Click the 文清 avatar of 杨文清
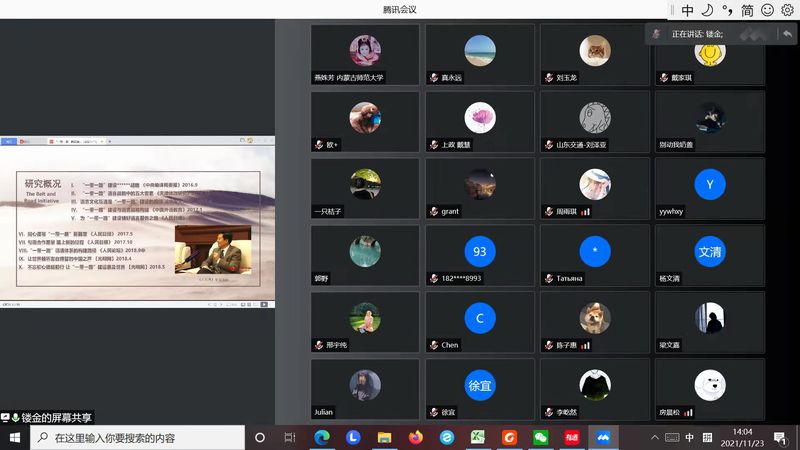 (710, 253)
